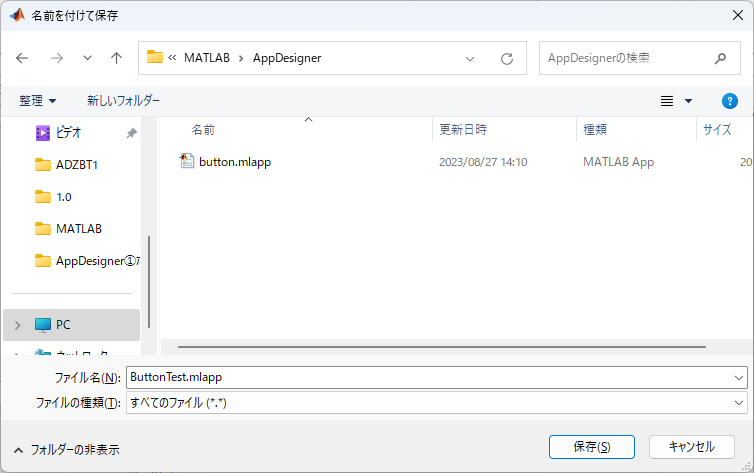Click the folder icon in address bar

[x=155, y=57]
